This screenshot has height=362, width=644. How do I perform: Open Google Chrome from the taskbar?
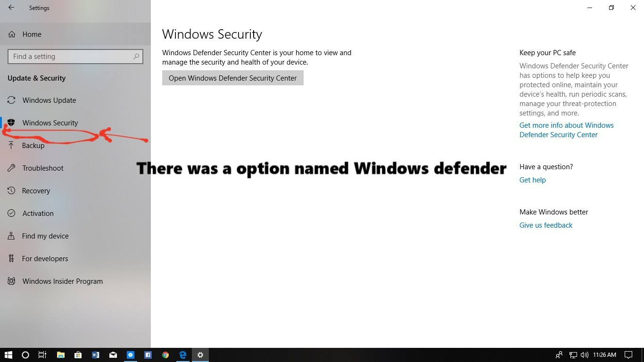pyautogui.click(x=165, y=355)
